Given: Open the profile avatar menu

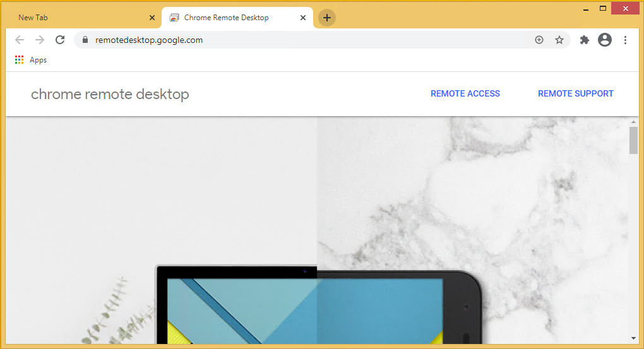Looking at the screenshot, I should point(605,40).
